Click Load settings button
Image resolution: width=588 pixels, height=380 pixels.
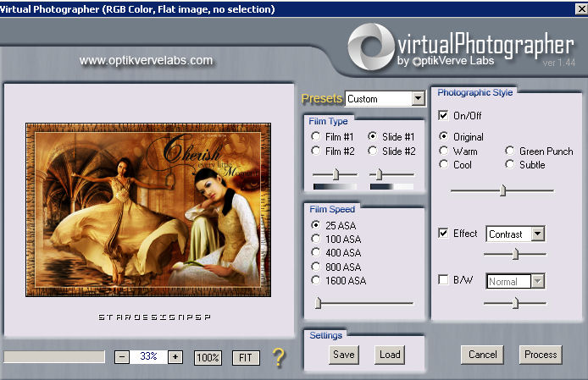click(390, 355)
